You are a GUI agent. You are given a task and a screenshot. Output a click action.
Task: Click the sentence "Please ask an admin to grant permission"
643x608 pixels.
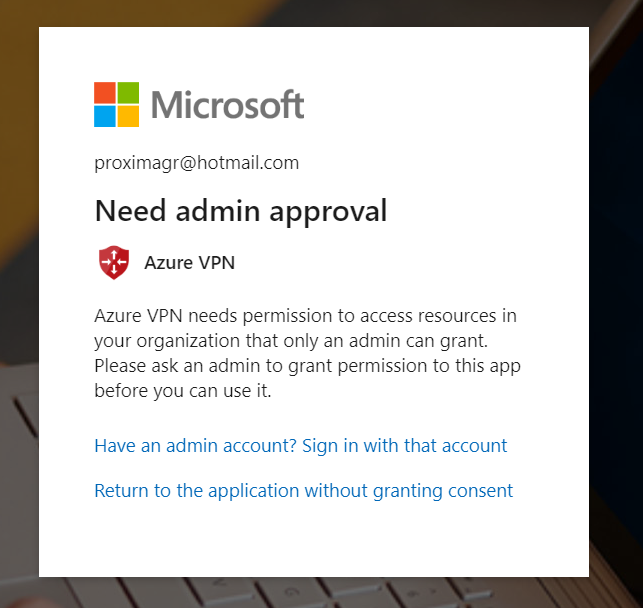pyautogui.click(x=307, y=366)
